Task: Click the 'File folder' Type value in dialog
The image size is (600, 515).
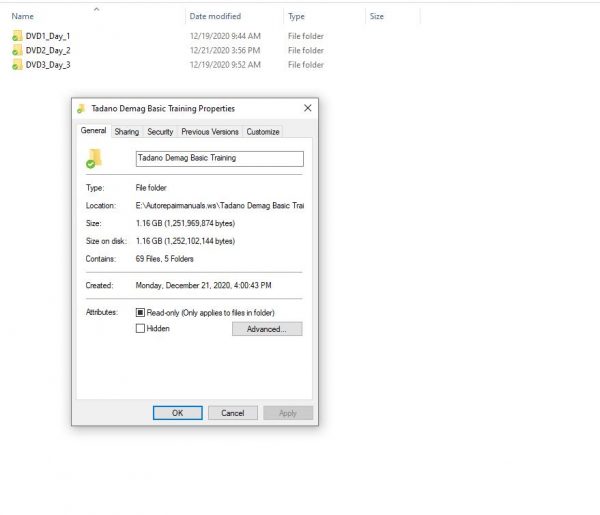Action: [151, 187]
